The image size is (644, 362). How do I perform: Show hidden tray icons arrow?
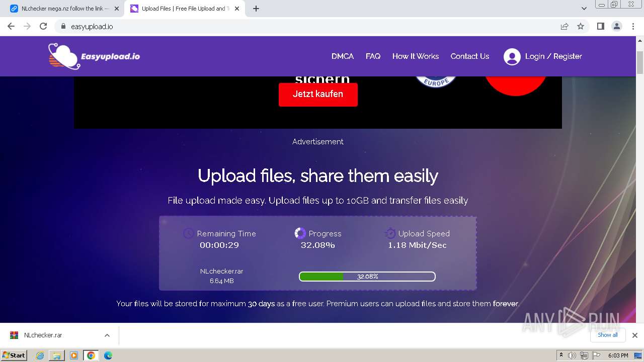tap(561, 355)
